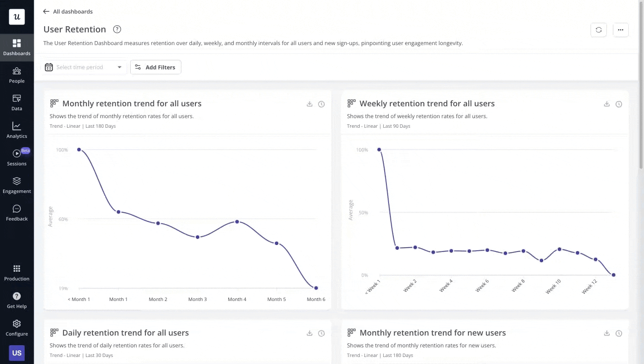644x364 pixels.
Task: Download the Monthly retention trend chart
Action: coord(309,104)
